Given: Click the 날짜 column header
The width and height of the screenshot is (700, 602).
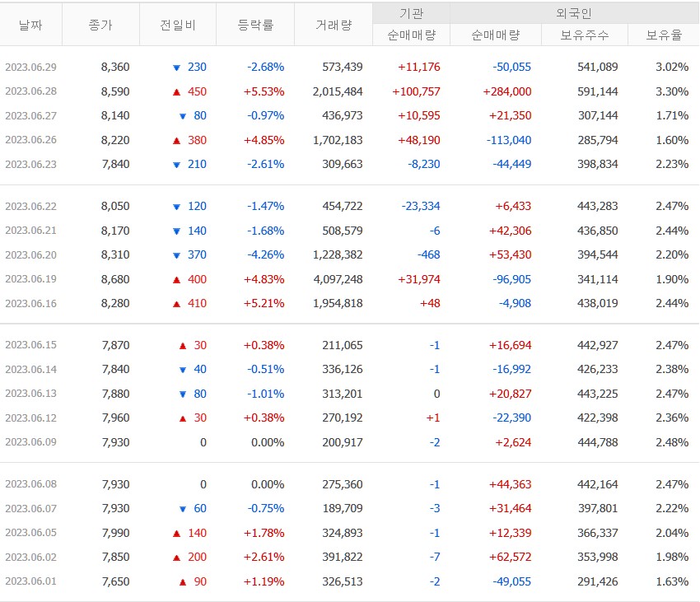Looking at the screenshot, I should pos(30,25).
